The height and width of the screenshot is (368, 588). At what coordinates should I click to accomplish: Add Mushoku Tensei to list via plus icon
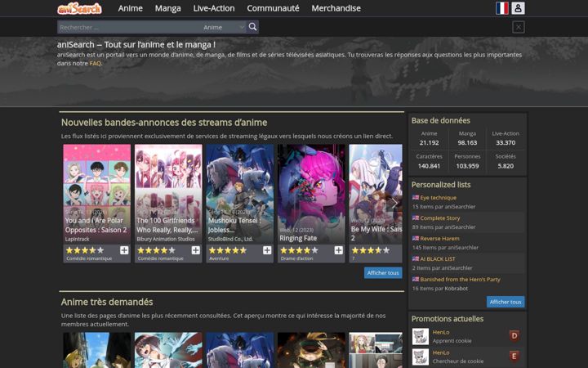pos(267,250)
